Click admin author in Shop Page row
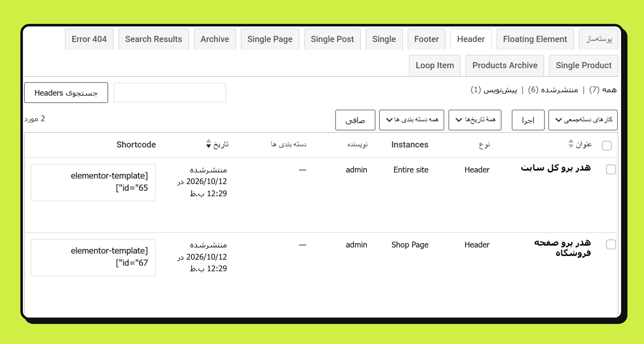 (x=356, y=245)
